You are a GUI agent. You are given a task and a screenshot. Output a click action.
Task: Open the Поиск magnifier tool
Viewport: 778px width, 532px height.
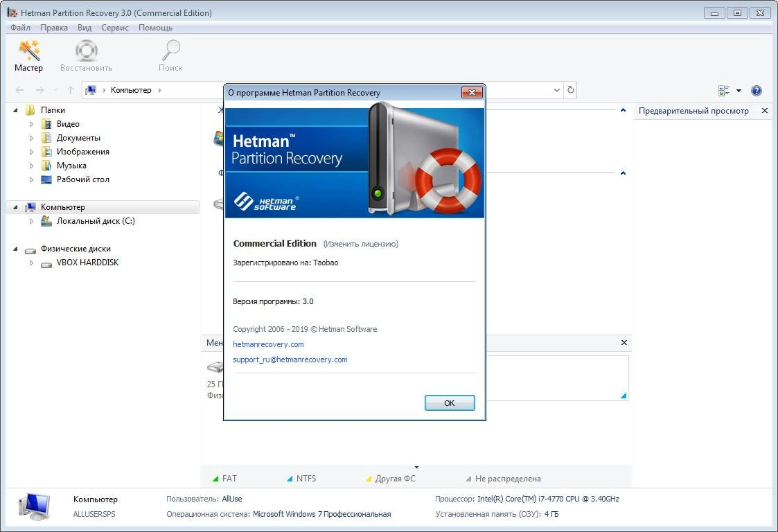170,55
